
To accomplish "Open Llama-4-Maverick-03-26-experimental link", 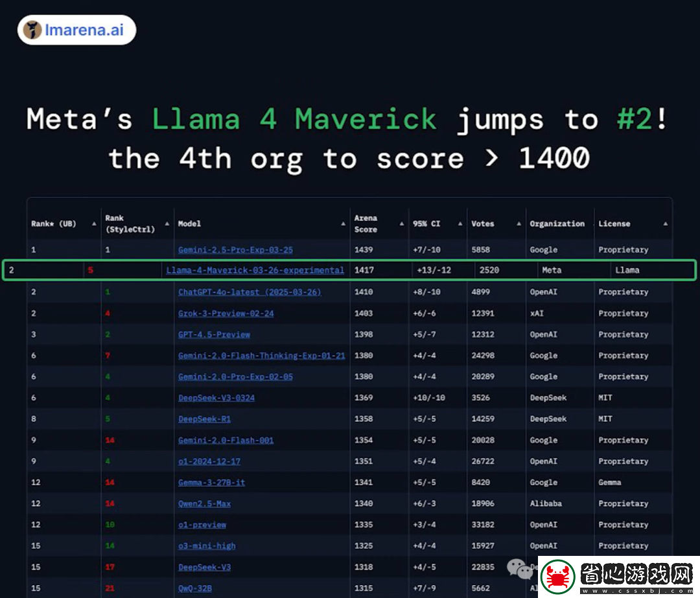I will pos(255,270).
